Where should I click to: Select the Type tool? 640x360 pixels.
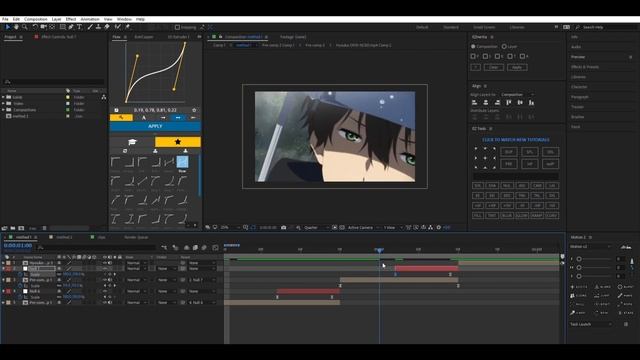79,27
